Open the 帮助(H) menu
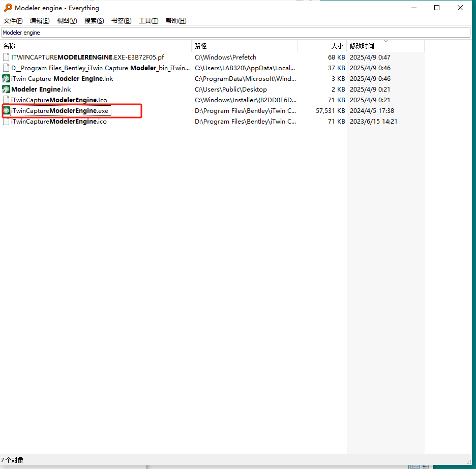The height and width of the screenshot is (469, 476). pos(176,21)
